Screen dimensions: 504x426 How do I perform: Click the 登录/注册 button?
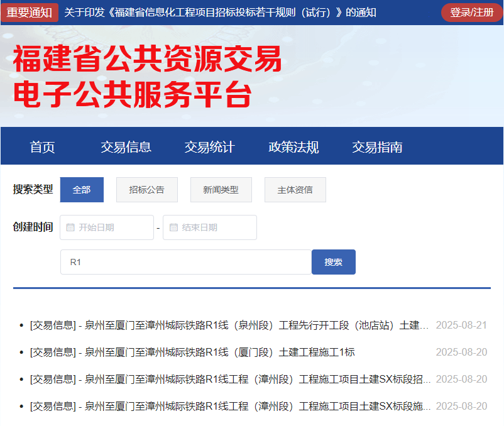(x=471, y=13)
